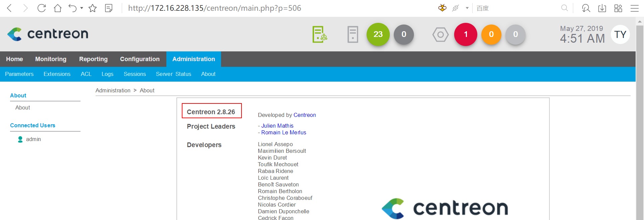
Task: Click the large Centreon logo image
Action: [445, 208]
